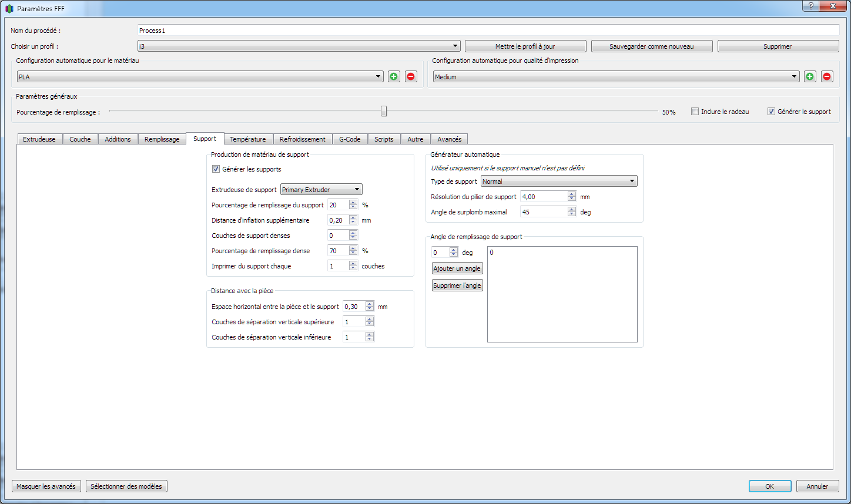This screenshot has width=851, height=504.
Task: Toggle Inclure le radeau checkbox
Action: (x=695, y=112)
